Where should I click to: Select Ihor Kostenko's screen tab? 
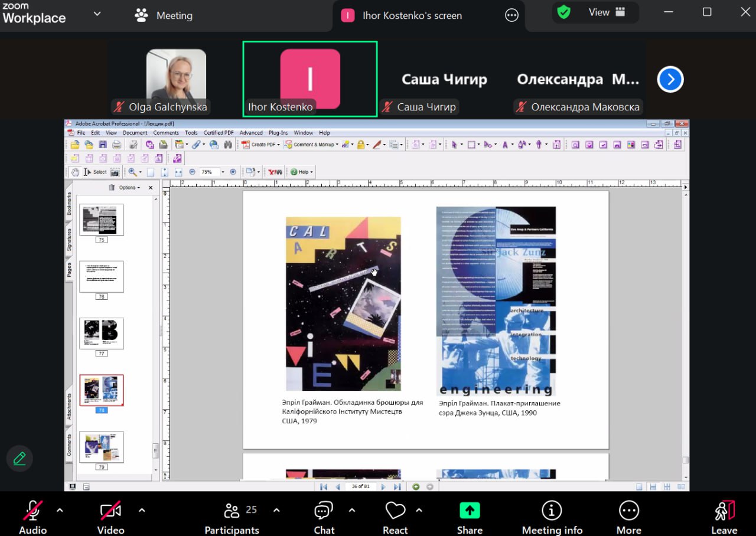pyautogui.click(x=412, y=16)
